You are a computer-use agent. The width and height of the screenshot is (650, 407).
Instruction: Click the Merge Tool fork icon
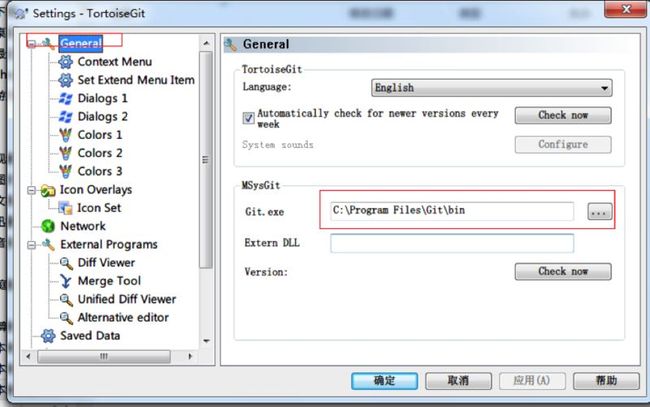(x=65, y=281)
